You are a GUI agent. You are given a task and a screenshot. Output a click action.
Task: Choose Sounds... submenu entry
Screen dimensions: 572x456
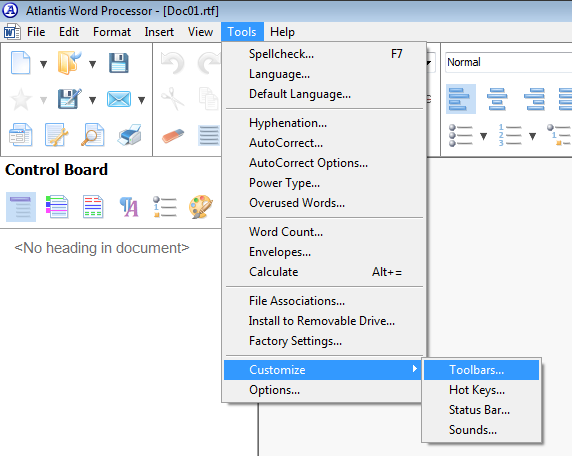(x=482, y=430)
